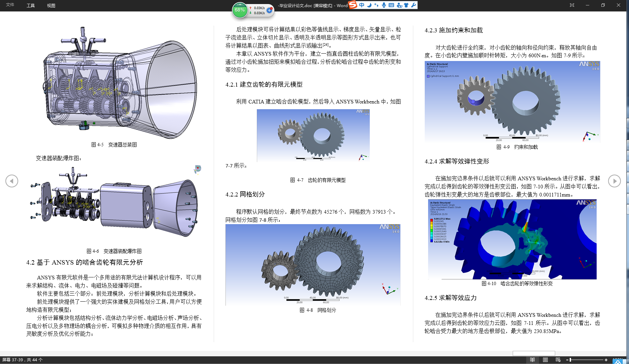The height and width of the screenshot is (364, 629).
Task: Click the transmission assembly figure 4-5 image
Action: [120, 83]
